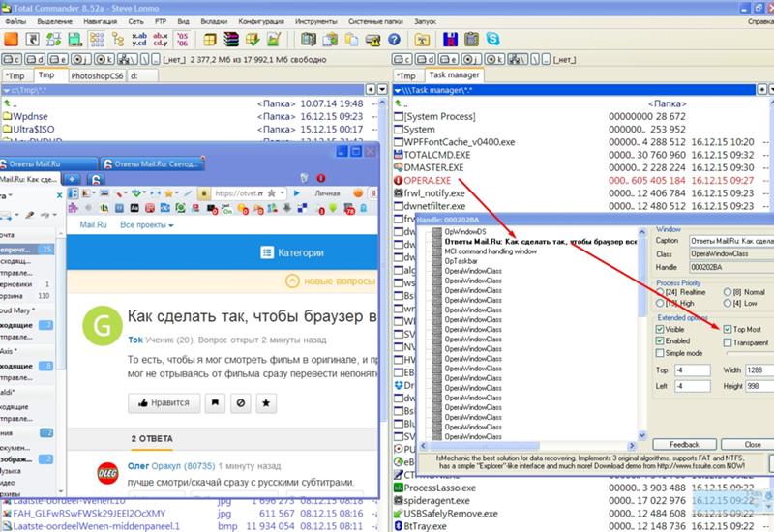Screen dimensions: 774x532
Task: Click the flag icon below the question
Action: (x=215, y=402)
